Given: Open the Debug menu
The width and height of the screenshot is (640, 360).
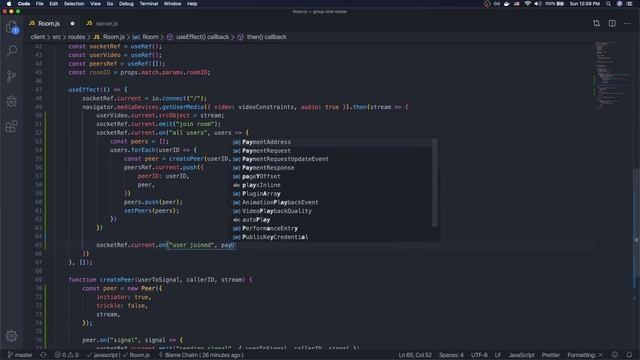Looking at the screenshot, I should point(126,4).
